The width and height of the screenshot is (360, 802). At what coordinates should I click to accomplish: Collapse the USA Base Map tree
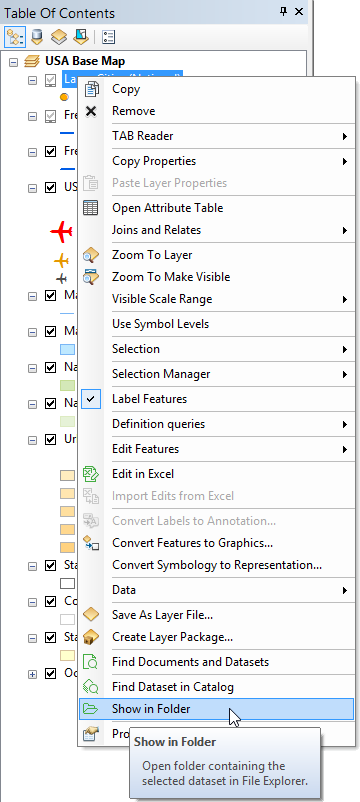13,62
